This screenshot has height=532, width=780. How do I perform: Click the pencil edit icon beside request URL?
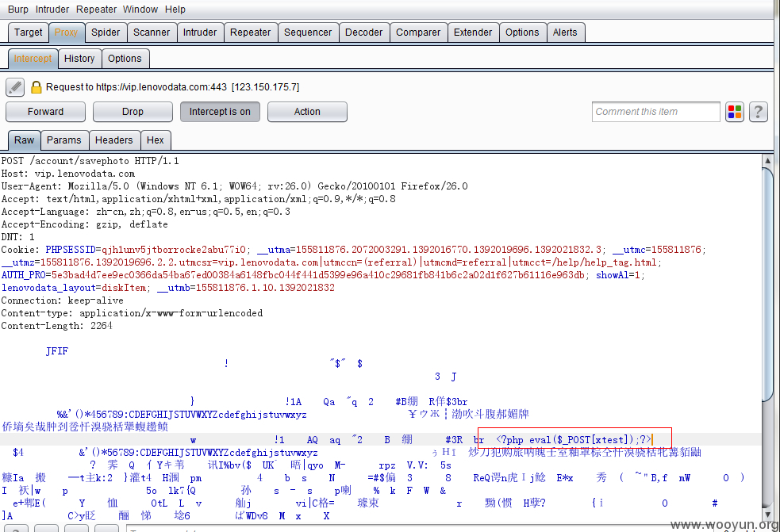pos(15,87)
